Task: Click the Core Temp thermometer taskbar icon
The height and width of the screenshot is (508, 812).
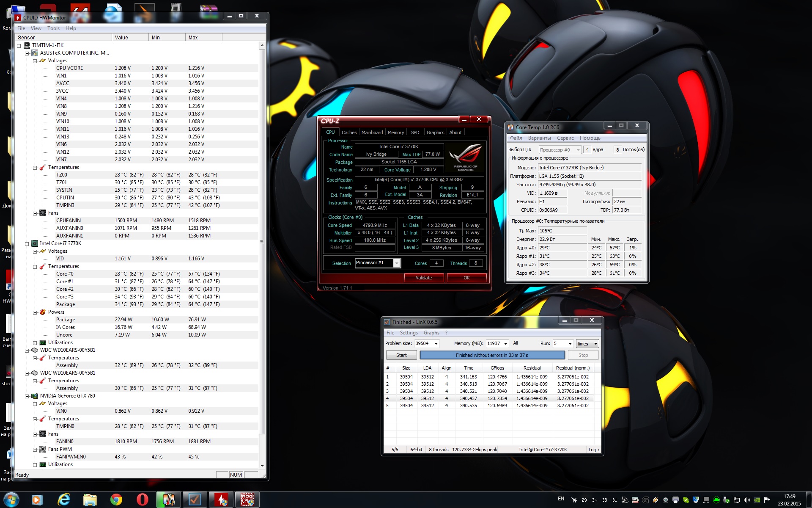Action: pos(169,500)
